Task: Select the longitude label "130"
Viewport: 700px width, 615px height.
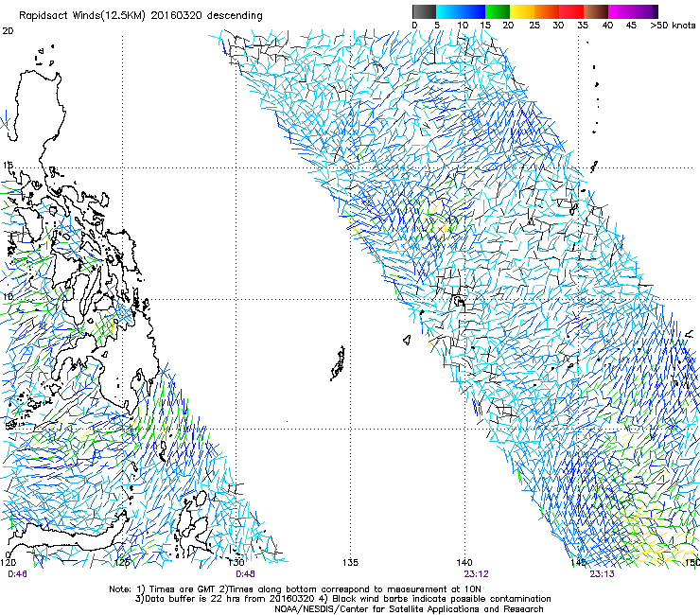Action: point(236,562)
